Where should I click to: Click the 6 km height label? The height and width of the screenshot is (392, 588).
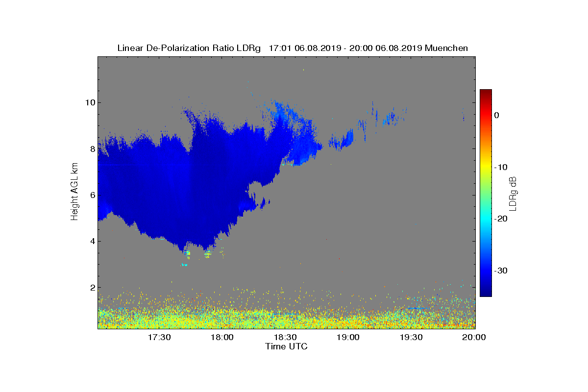tap(92, 195)
